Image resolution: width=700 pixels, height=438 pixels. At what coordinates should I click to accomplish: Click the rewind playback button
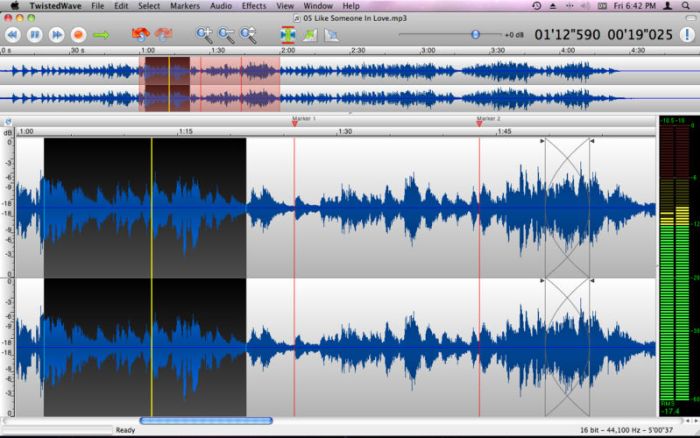click(13, 35)
